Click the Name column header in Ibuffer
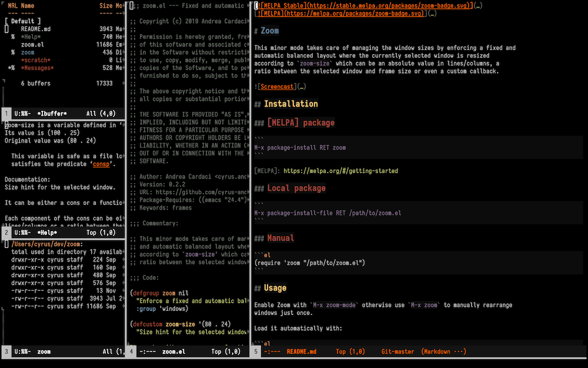This screenshot has width=588, height=368. pyautogui.click(x=28, y=6)
